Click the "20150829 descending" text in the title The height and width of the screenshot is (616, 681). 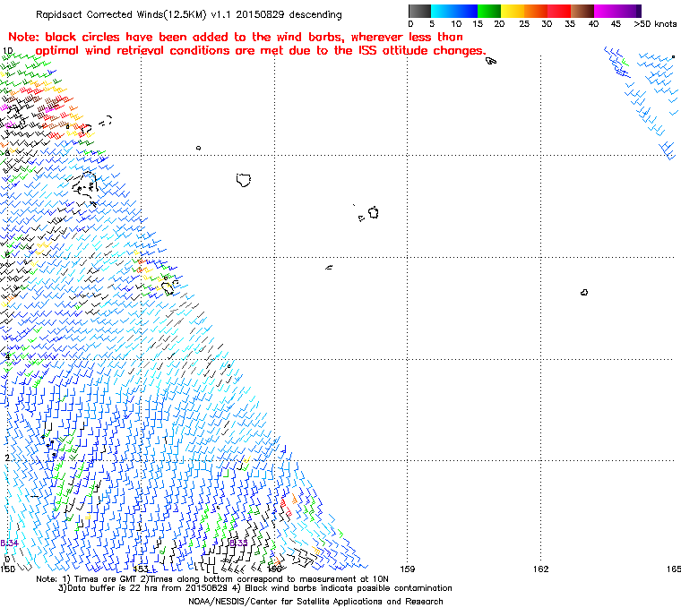pos(289,14)
